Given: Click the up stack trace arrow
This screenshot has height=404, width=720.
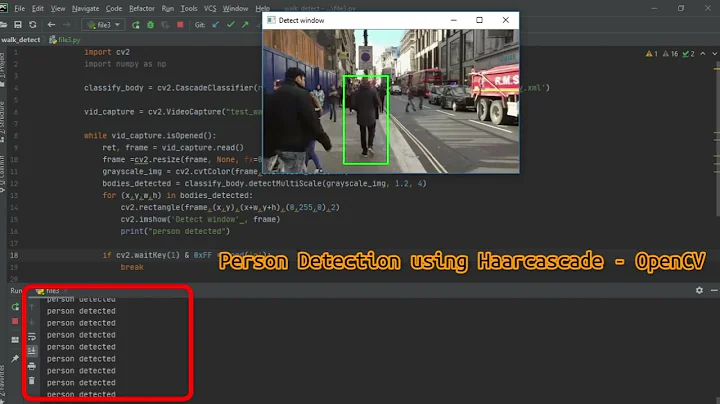Looking at the screenshot, I should [32, 307].
